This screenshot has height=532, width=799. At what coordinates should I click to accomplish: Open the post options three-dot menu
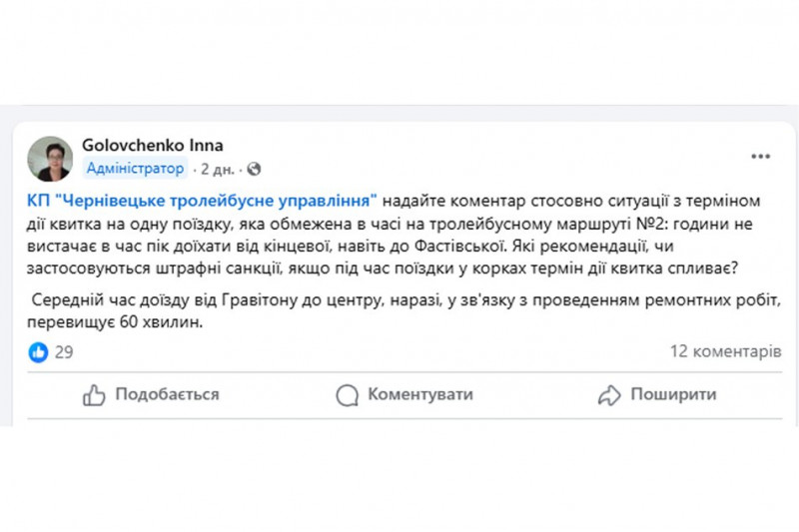(x=760, y=157)
